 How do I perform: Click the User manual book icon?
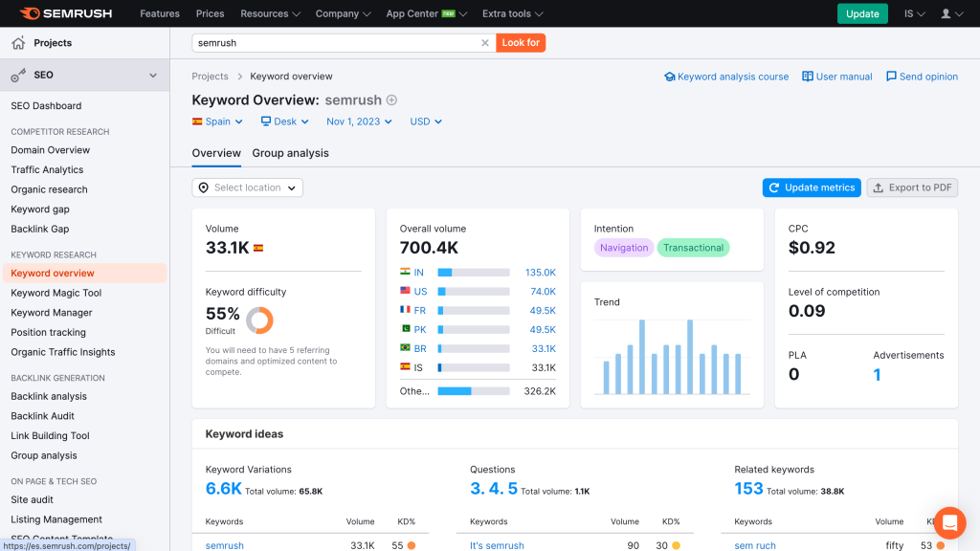pyautogui.click(x=808, y=77)
